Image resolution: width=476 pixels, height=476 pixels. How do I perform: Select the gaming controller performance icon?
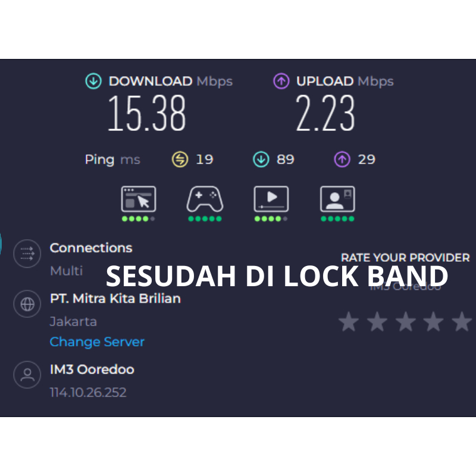[205, 199]
